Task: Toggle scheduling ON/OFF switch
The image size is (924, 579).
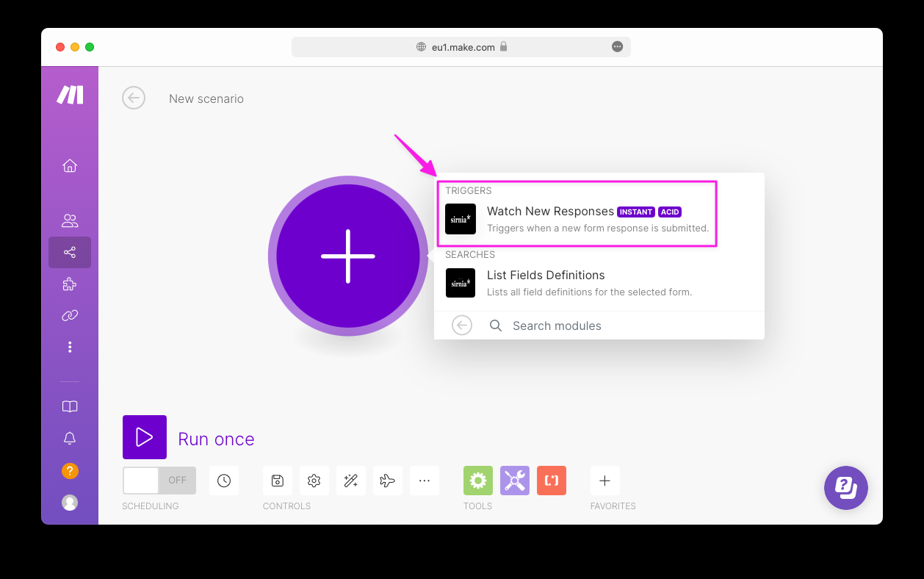Action: coord(159,481)
